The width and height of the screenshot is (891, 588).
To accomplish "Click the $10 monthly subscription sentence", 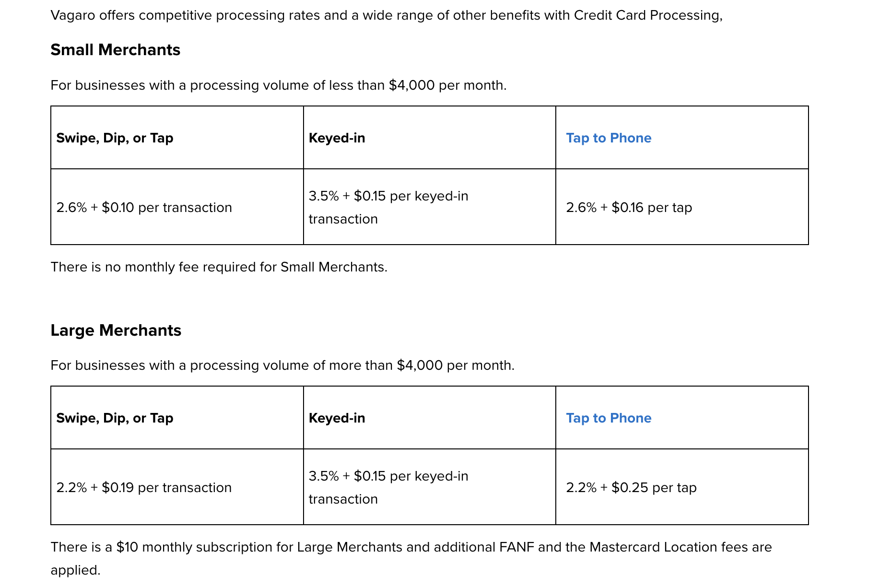I will coord(411,547).
